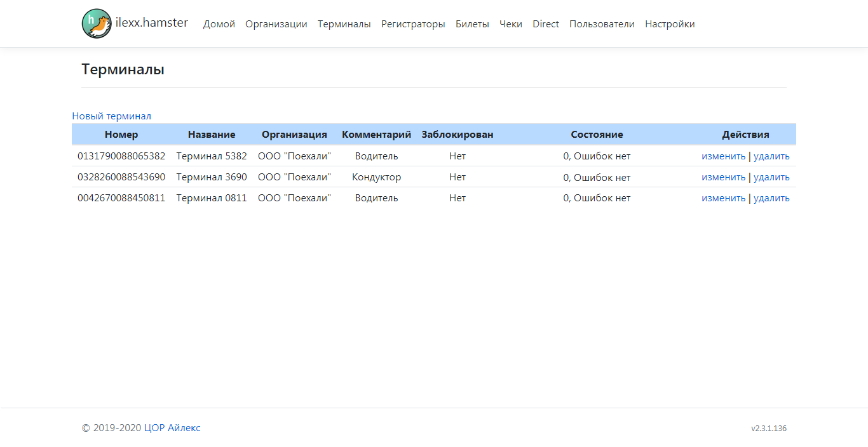This screenshot has height=447, width=868.
Task: Open the Регистраторы section
Action: coord(413,24)
